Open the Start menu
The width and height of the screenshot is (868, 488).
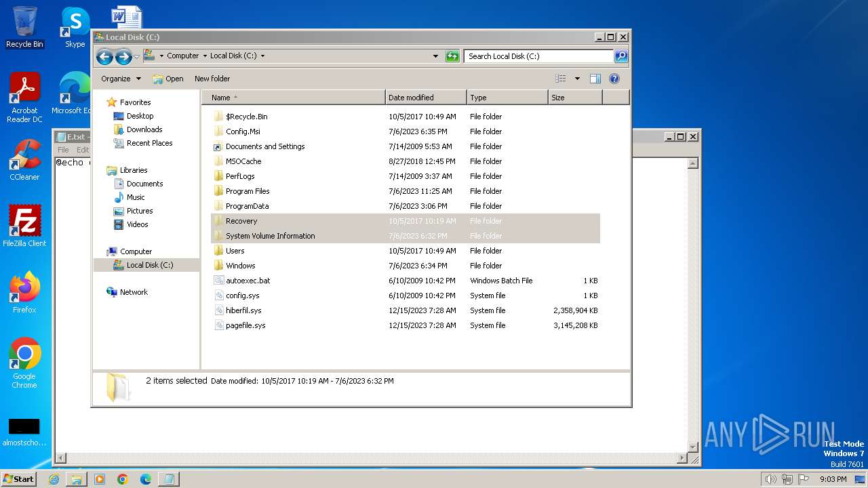[18, 479]
